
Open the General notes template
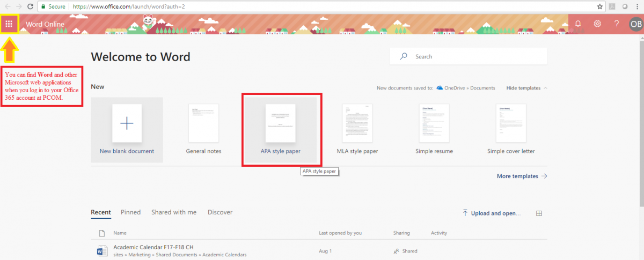coord(203,130)
